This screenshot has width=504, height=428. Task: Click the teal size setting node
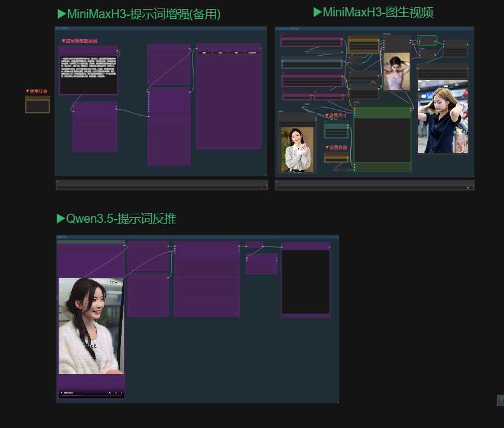point(336,130)
